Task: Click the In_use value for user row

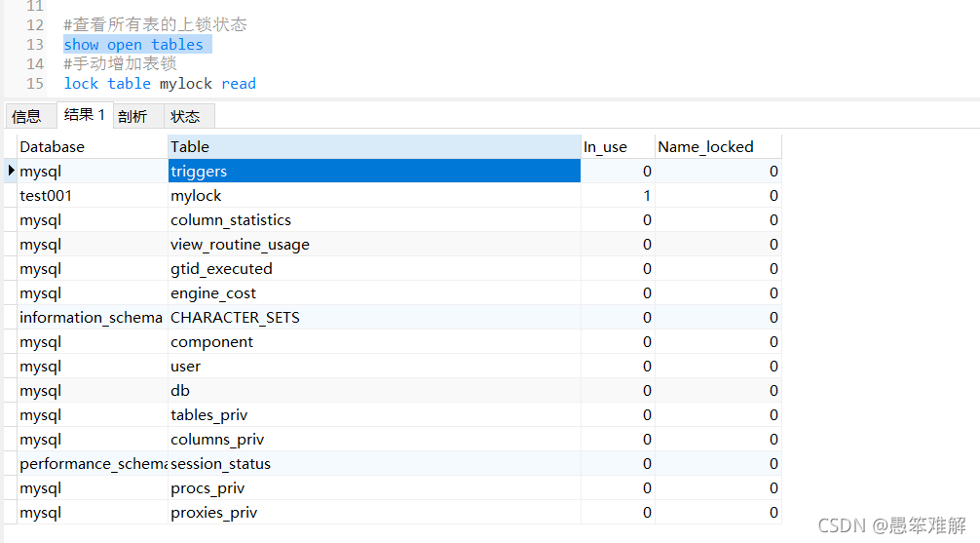Action: tap(618, 366)
